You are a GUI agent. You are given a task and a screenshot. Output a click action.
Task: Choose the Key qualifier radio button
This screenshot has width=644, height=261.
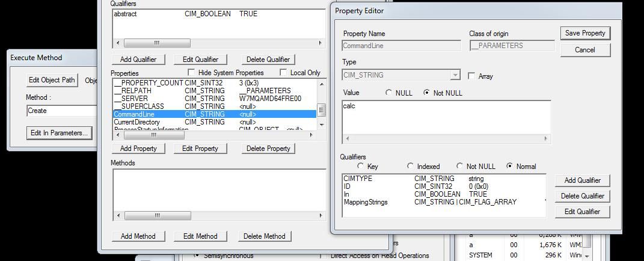361,166
